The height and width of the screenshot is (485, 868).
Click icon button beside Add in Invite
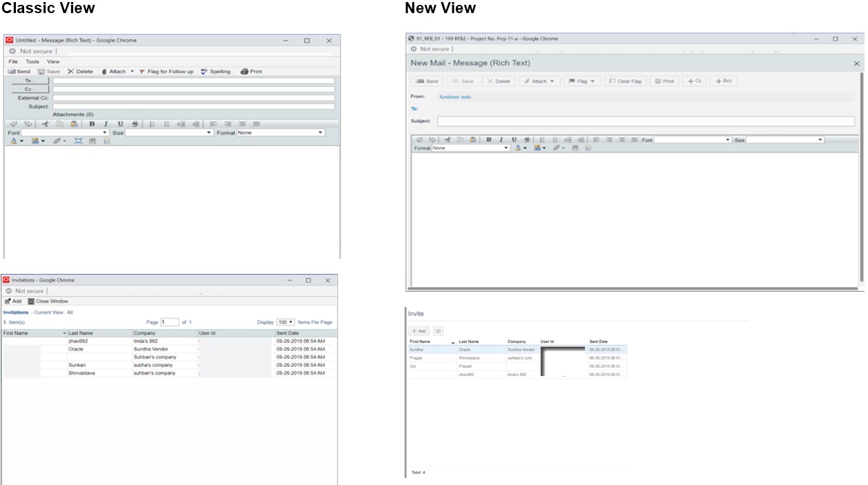point(438,331)
